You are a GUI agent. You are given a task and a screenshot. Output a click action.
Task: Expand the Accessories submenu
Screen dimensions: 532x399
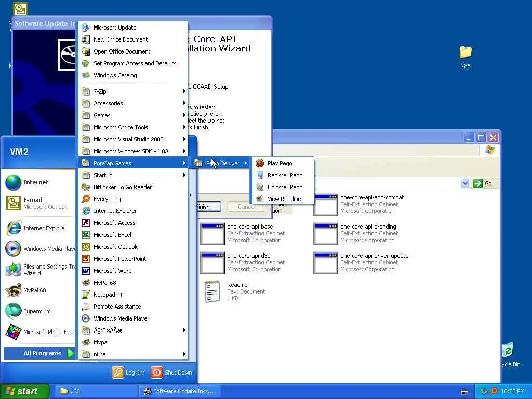pyautogui.click(x=133, y=103)
